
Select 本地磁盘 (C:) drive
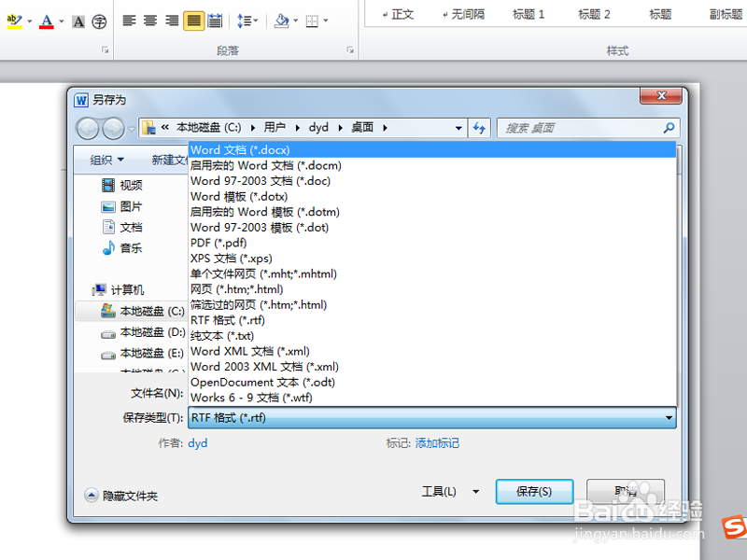[x=143, y=311]
